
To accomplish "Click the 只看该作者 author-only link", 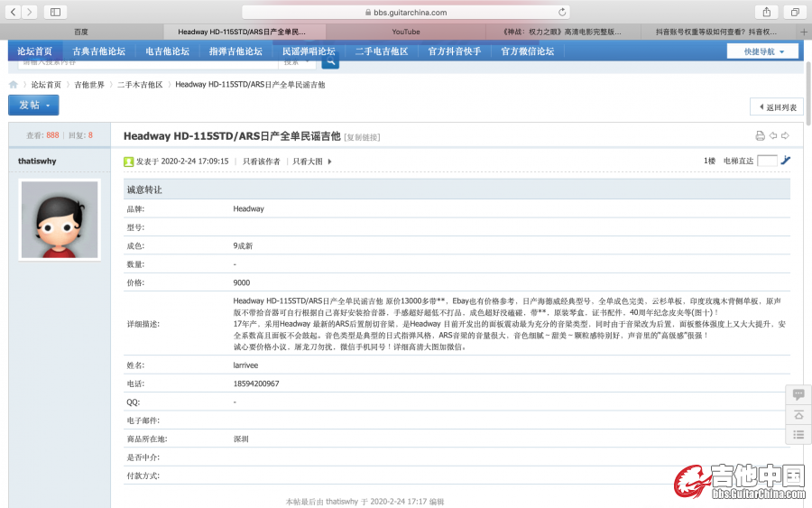I will [x=262, y=162].
